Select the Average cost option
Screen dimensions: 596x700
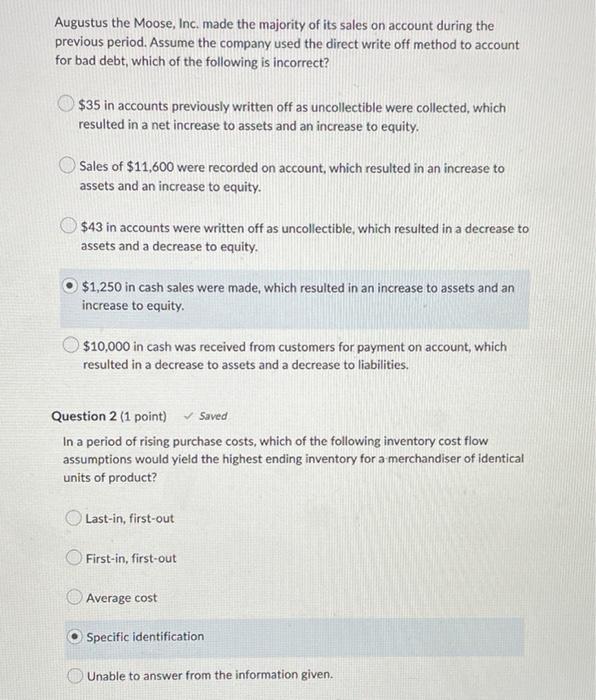click(x=74, y=597)
